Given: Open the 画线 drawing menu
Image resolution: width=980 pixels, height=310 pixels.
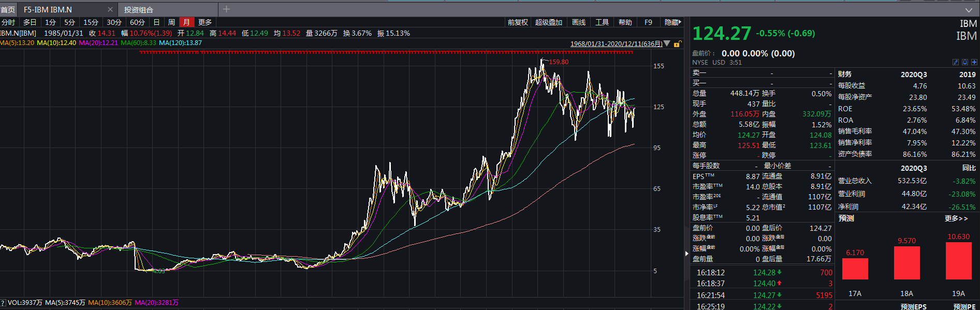Looking at the screenshot, I should coord(579,22).
